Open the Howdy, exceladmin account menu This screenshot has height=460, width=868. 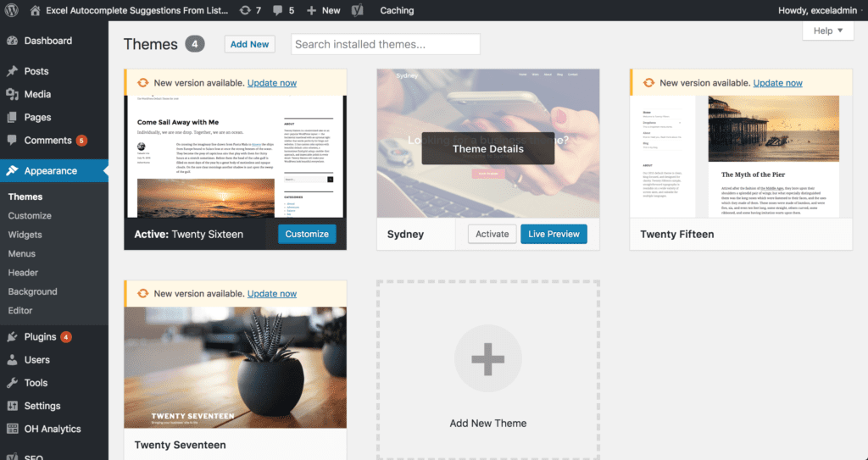click(x=818, y=10)
